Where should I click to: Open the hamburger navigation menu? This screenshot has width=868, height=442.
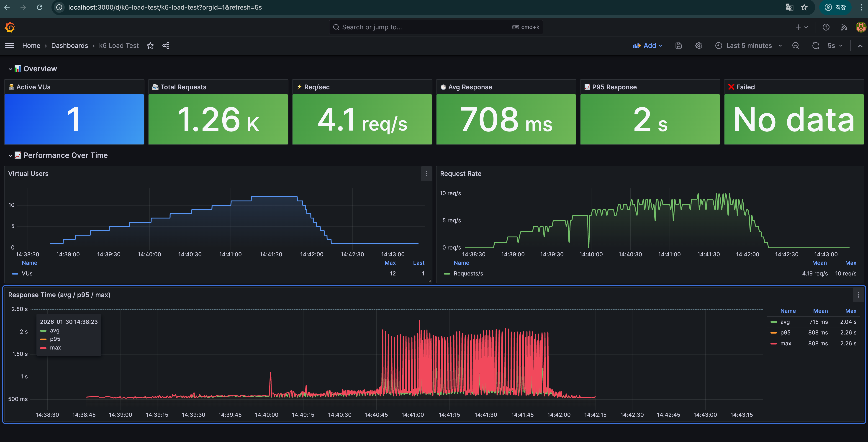coord(10,46)
